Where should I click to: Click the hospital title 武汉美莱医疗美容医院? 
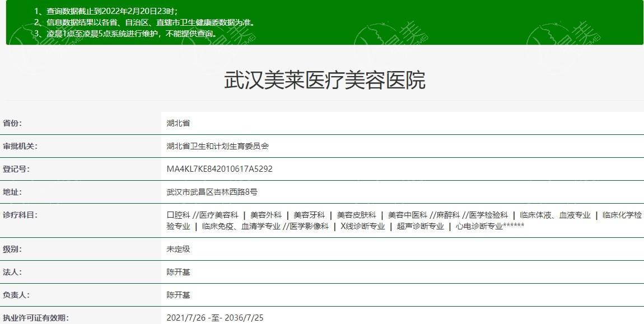[x=324, y=80]
